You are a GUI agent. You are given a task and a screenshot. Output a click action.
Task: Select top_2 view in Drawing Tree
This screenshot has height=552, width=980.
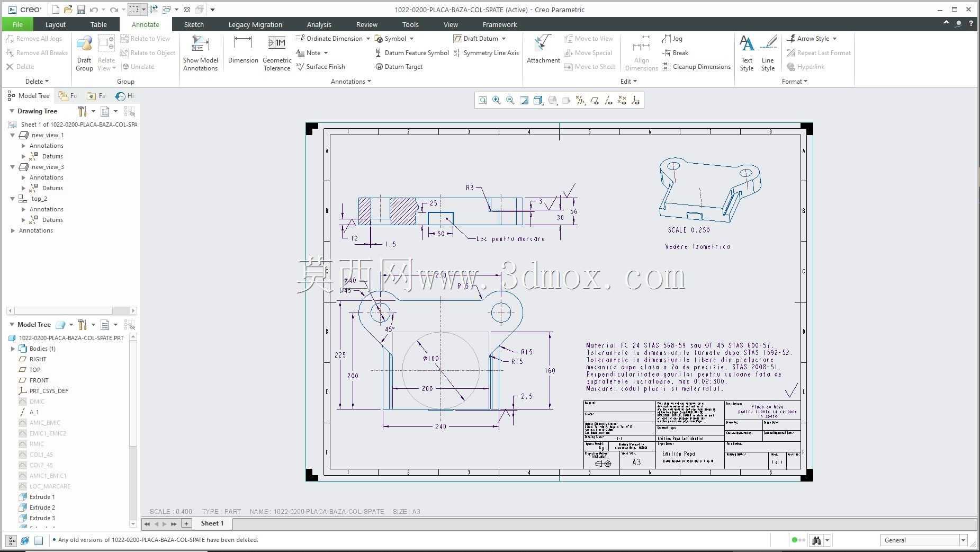pos(39,199)
